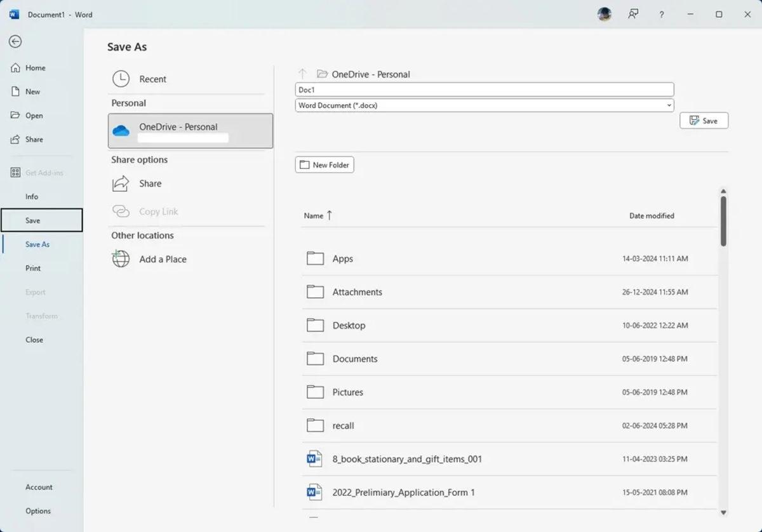Click the Add a Place globe icon
762x532 pixels.
coord(120,259)
